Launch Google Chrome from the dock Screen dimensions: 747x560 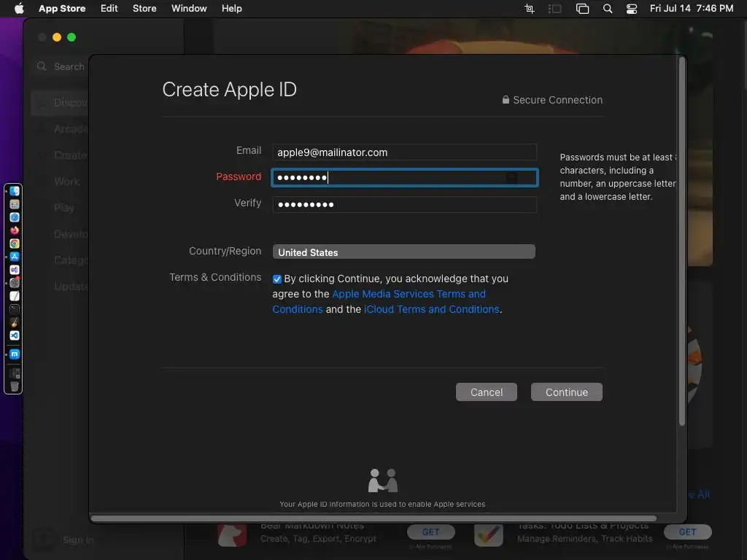coord(15,244)
